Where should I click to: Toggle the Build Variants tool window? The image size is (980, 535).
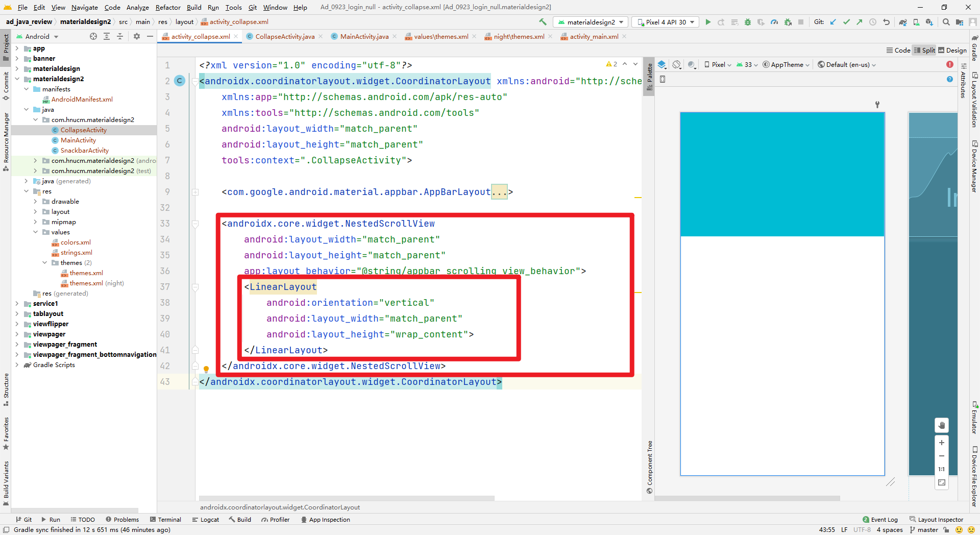click(6, 483)
